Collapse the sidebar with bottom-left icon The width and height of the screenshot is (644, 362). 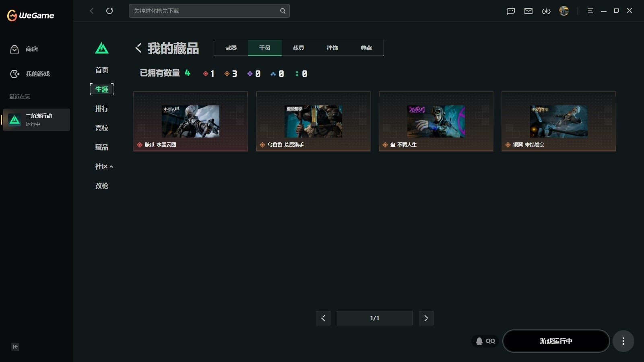click(x=15, y=347)
